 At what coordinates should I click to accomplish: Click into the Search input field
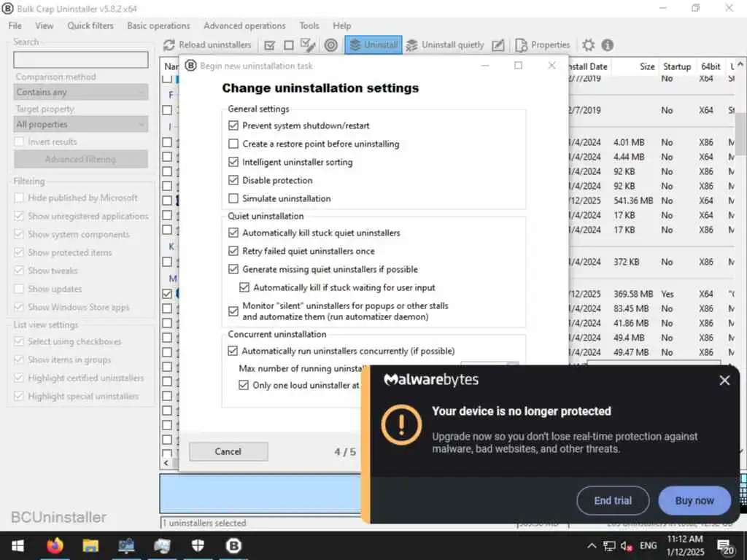point(81,60)
